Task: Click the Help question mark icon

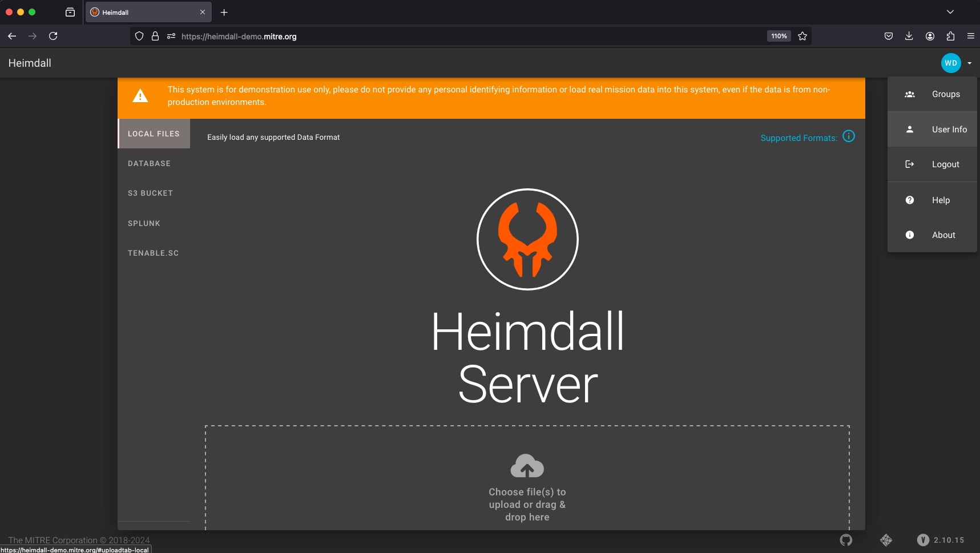Action: click(x=909, y=200)
